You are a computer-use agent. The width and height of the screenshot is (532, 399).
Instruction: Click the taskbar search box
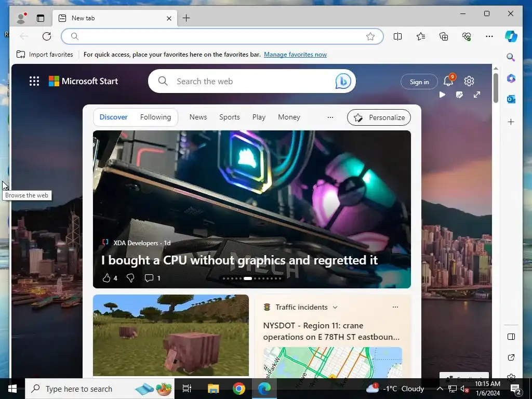(99, 389)
